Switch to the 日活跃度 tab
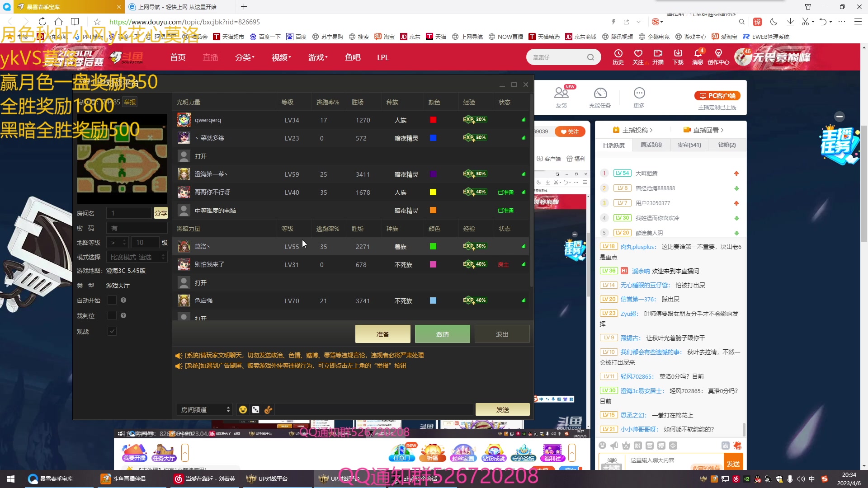This screenshot has width=868, height=488. click(613, 145)
